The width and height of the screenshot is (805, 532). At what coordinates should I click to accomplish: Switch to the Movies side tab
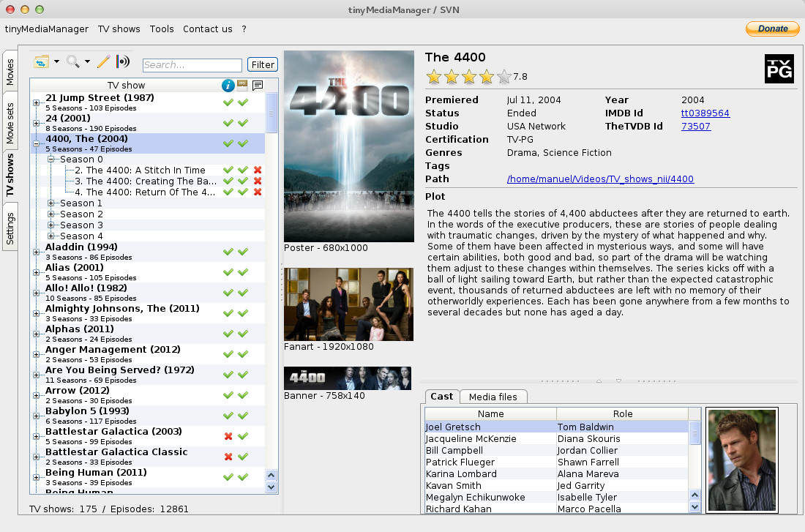[10, 72]
